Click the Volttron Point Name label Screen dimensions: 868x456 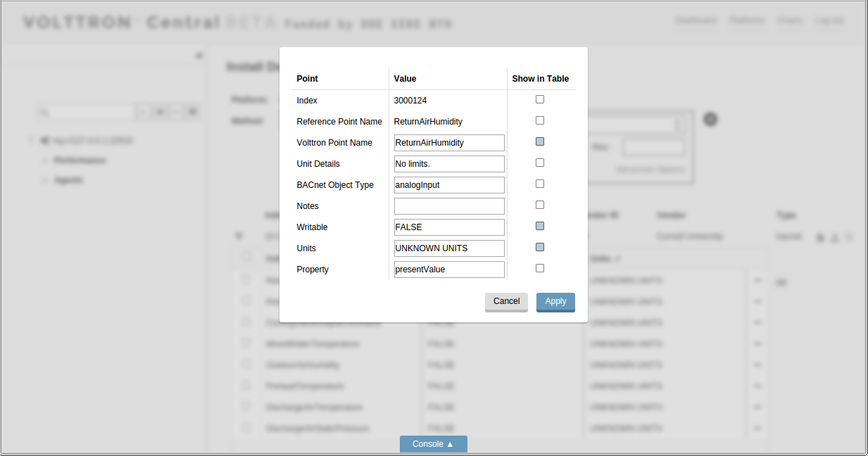[x=334, y=143]
